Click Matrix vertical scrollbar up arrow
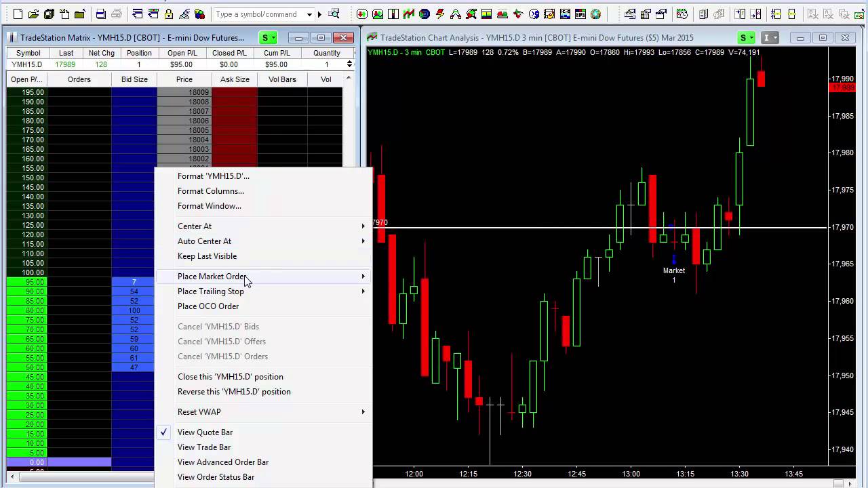The width and height of the screenshot is (868, 488). (349, 79)
